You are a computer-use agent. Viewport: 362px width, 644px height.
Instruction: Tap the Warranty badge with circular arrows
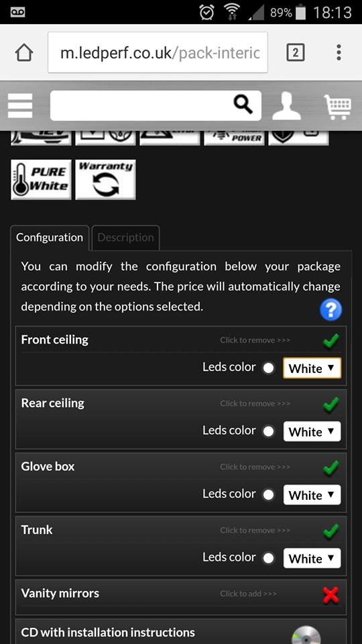coord(105,180)
